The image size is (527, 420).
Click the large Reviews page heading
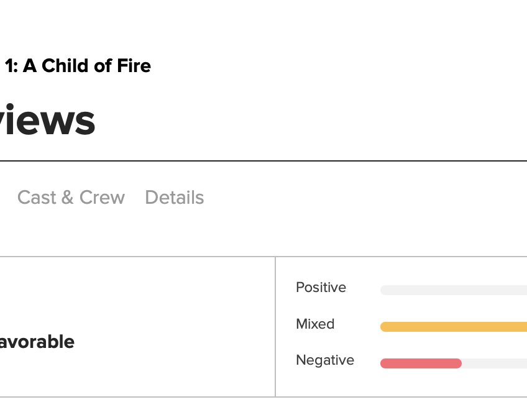coord(47,121)
